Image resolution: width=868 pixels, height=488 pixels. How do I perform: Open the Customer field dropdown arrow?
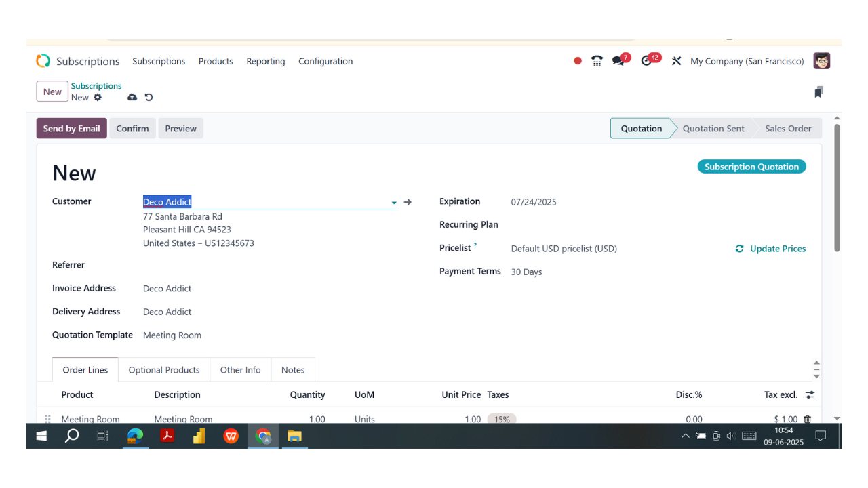[393, 202]
